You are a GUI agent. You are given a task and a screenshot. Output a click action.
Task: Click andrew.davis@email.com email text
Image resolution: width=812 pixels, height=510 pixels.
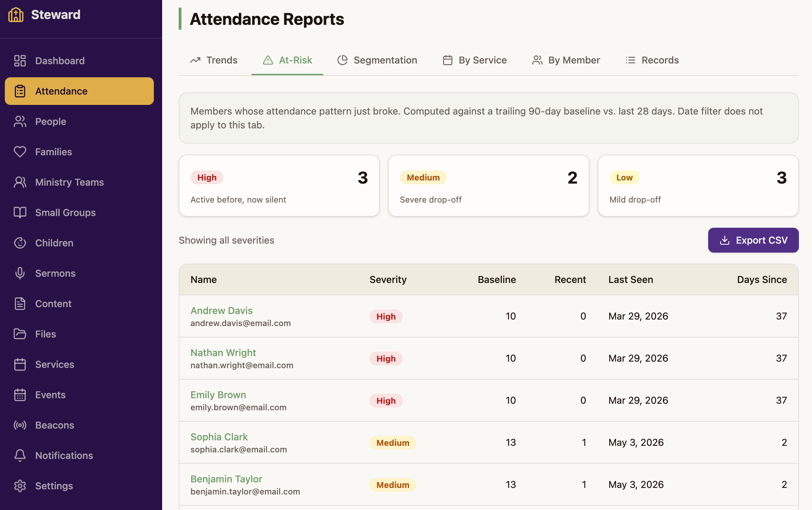tap(240, 323)
